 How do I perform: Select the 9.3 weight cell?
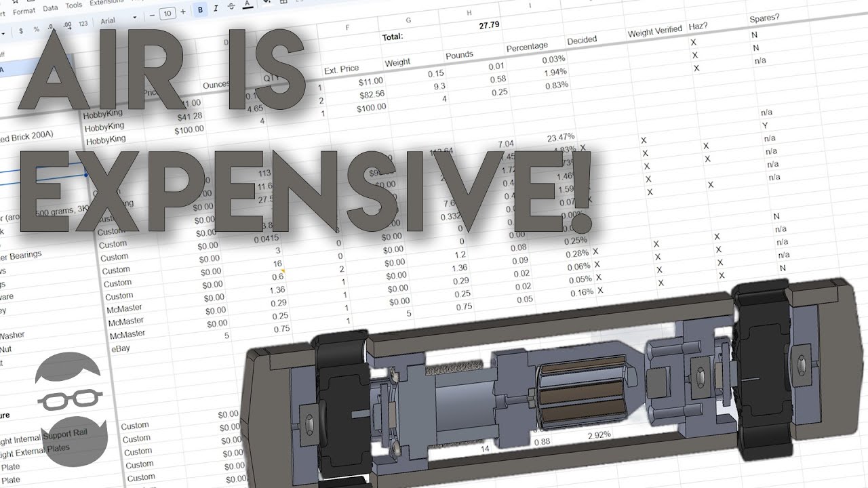click(x=439, y=86)
